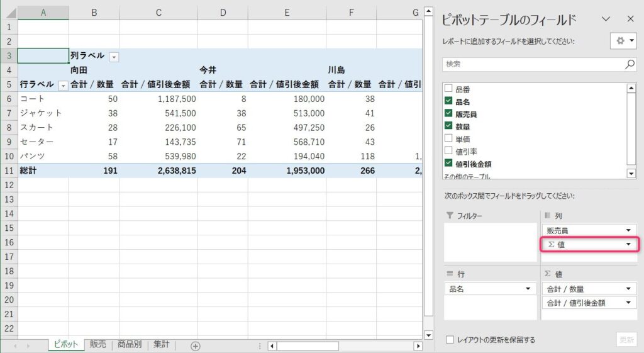Switch to the 販売 sheet tab
Viewport: 644px width, 353px height.
[x=97, y=345]
